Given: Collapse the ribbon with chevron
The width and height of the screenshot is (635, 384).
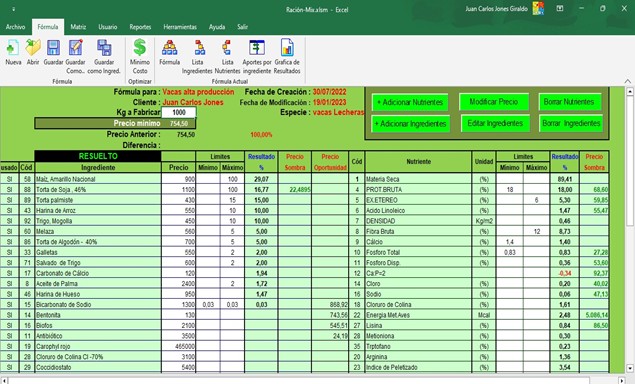Looking at the screenshot, I should coord(628,81).
